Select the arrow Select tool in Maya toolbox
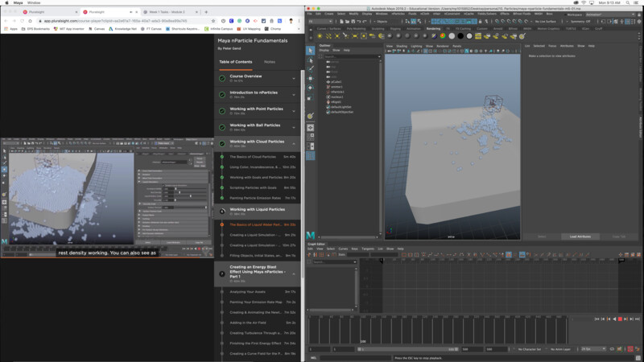Viewport: 644px width, 362px height. point(312,51)
